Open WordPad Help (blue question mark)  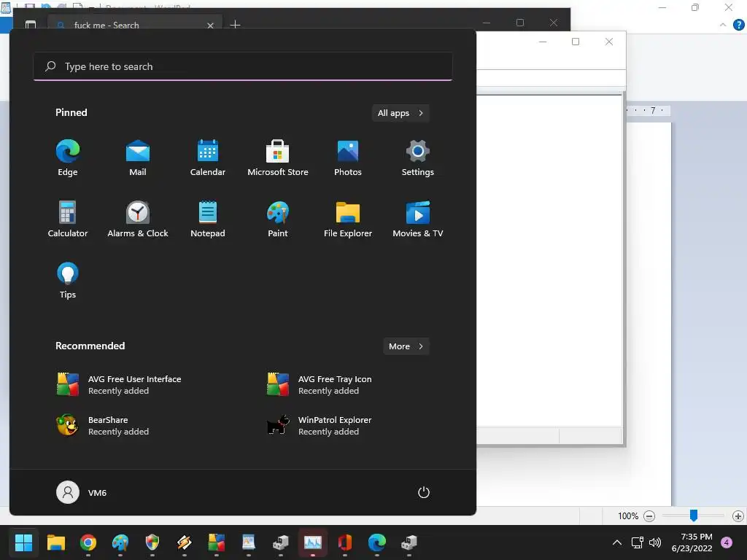click(738, 25)
